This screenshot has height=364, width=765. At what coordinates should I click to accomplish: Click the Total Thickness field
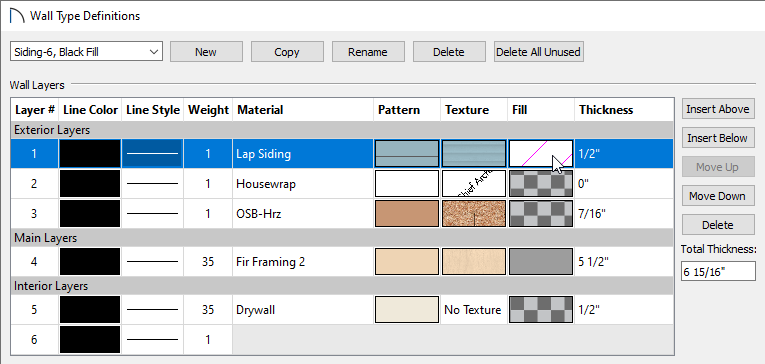pyautogui.click(x=718, y=271)
